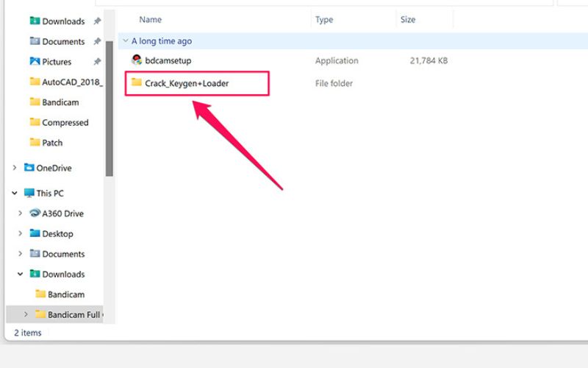Sort files by Name column
588x368 pixels.
click(x=151, y=20)
